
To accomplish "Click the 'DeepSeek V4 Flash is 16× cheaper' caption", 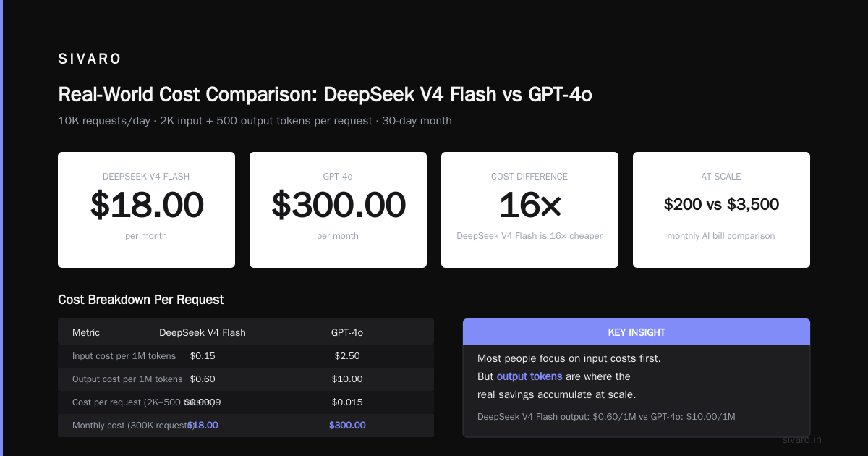I will 529,236.
